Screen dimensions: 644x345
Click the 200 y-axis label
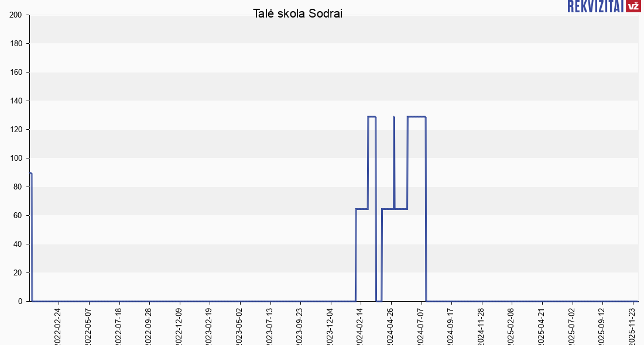[x=16, y=15]
